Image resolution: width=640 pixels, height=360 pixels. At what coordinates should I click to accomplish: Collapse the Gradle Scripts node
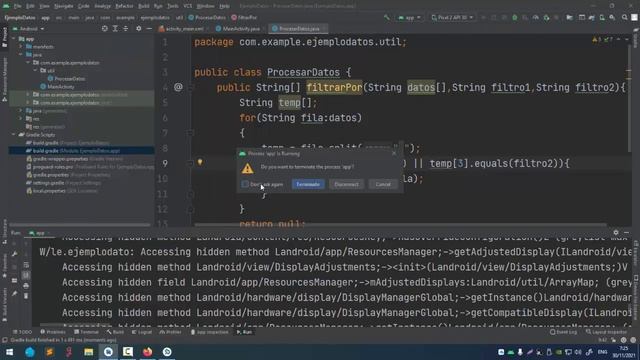coord(14,135)
